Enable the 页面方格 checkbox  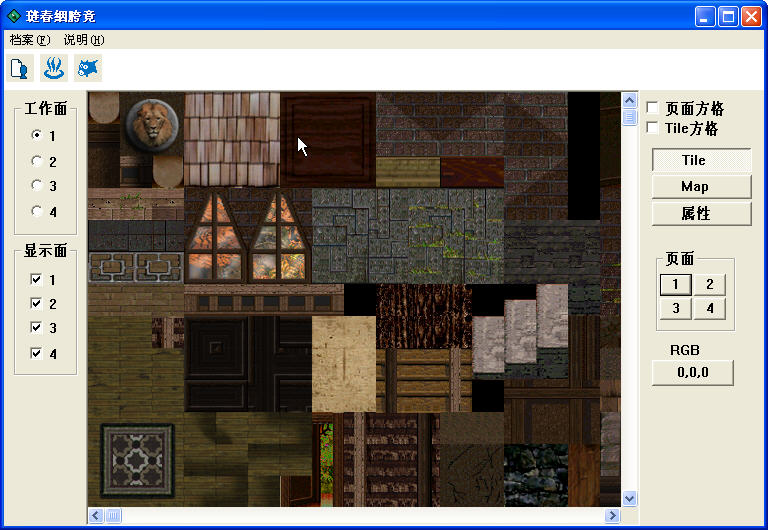click(652, 107)
